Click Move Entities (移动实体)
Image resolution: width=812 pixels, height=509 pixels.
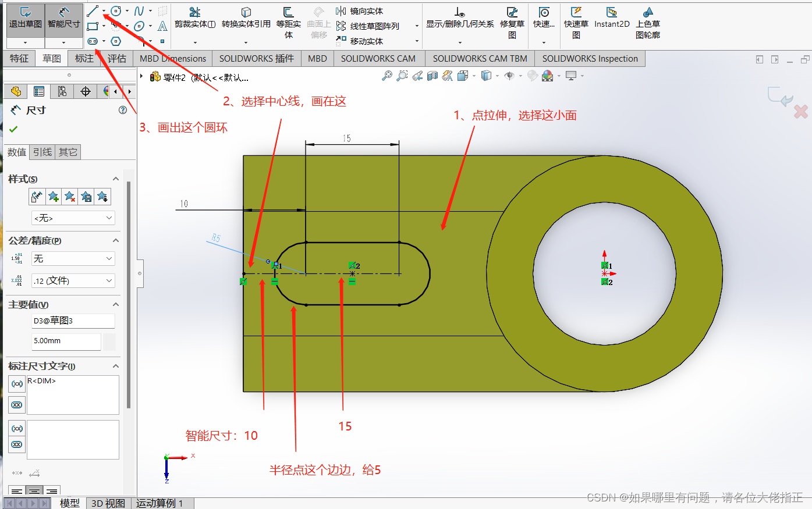coord(360,41)
